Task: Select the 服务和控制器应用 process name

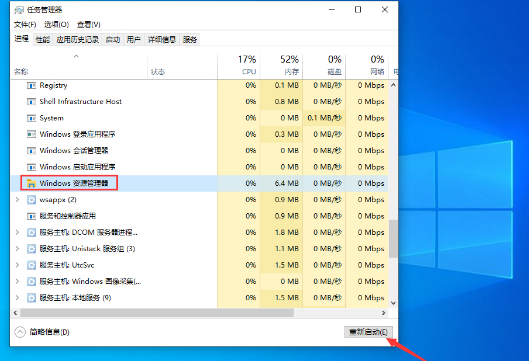Action: click(67, 216)
